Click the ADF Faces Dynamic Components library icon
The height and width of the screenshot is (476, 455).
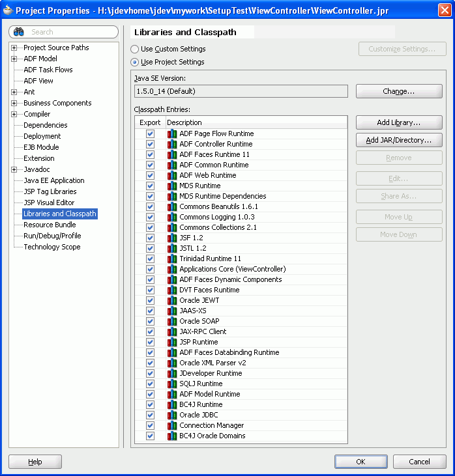coord(172,279)
